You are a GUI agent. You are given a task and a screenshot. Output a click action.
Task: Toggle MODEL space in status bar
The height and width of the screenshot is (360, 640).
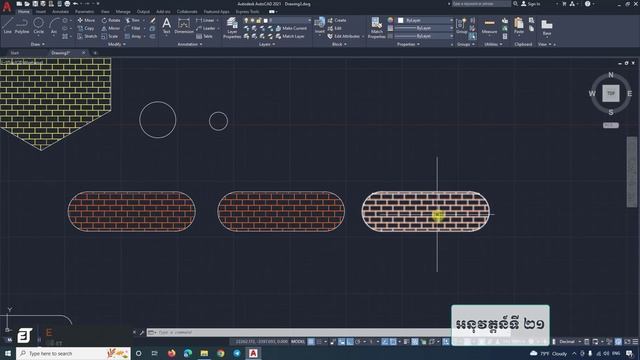pyautogui.click(x=298, y=341)
